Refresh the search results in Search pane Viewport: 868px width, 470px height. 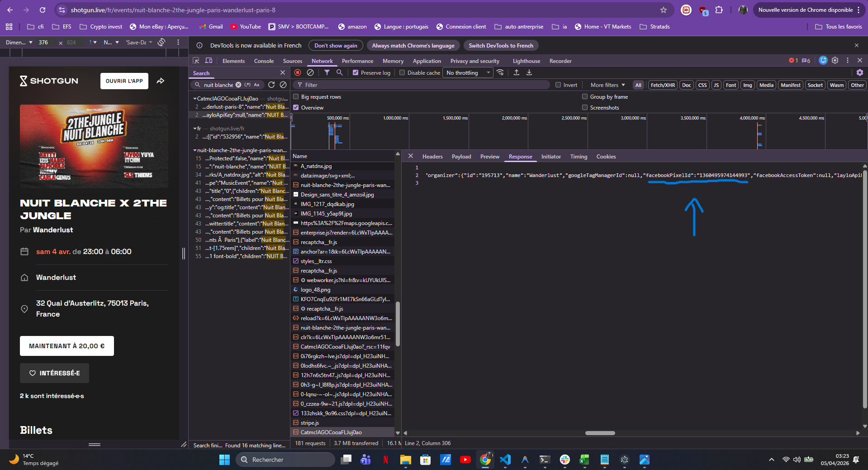pos(271,85)
